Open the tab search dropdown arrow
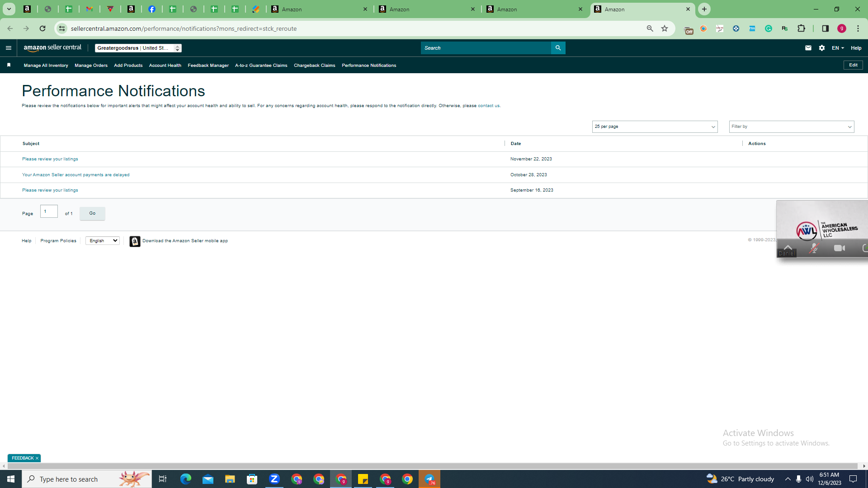 [9, 9]
